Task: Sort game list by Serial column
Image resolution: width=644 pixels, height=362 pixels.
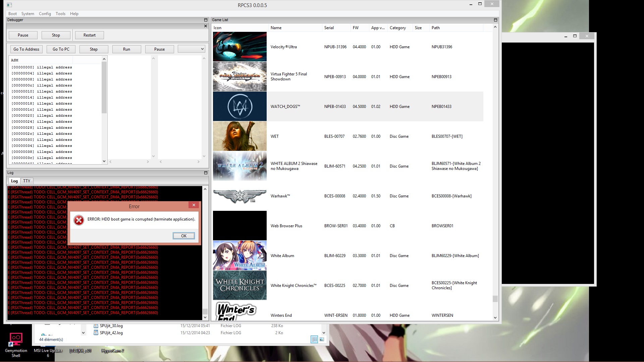Action: [x=336, y=28]
